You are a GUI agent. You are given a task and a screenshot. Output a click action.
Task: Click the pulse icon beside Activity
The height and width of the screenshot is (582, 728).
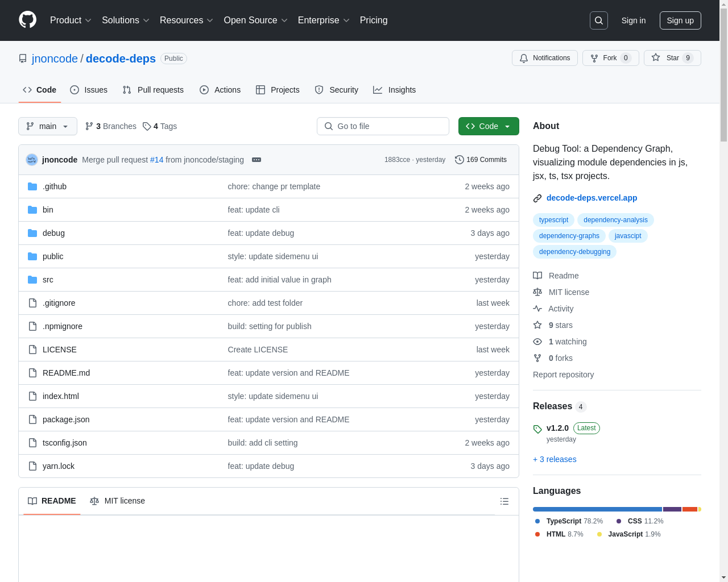[537, 309]
